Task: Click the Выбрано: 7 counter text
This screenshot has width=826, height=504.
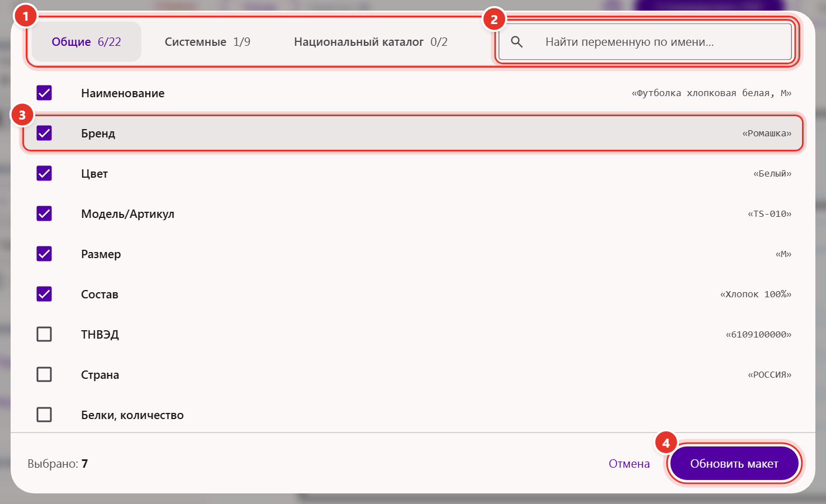Action: (x=58, y=464)
